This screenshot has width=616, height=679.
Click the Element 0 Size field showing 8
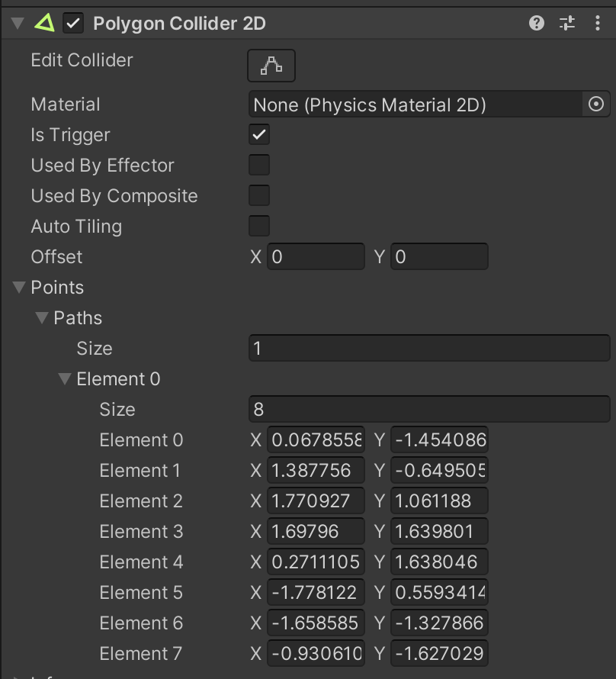pyautogui.click(x=429, y=409)
